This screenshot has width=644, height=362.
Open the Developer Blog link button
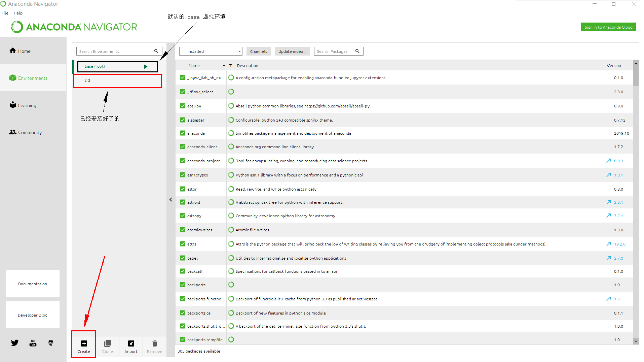(33, 315)
